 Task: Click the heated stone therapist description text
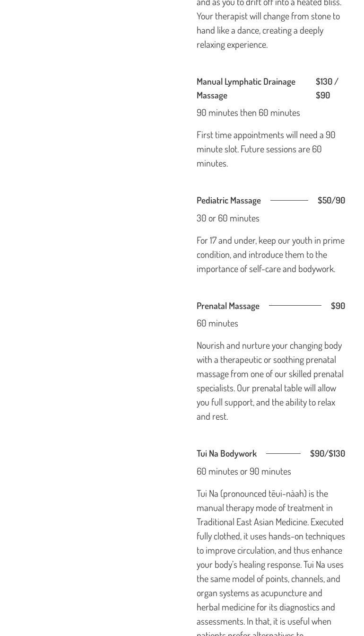[269, 24]
